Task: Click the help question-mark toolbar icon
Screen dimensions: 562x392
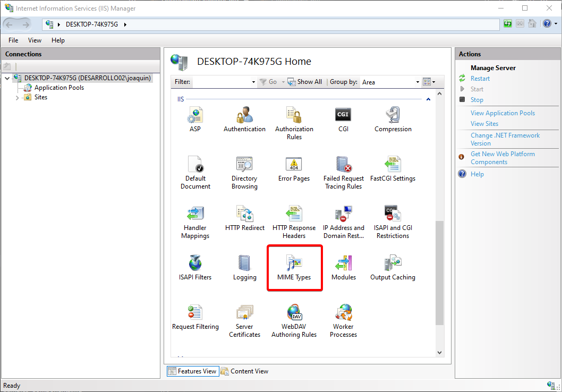Action: coord(547,24)
